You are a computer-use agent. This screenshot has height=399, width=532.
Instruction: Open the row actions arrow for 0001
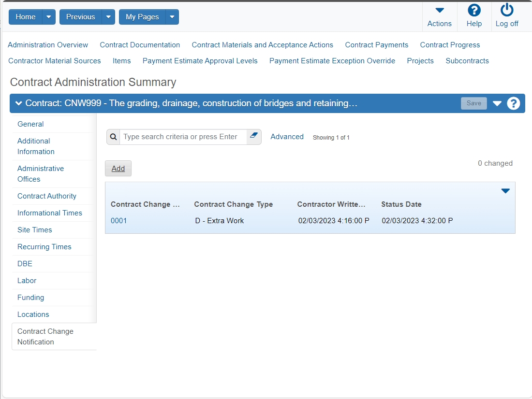tap(505, 191)
